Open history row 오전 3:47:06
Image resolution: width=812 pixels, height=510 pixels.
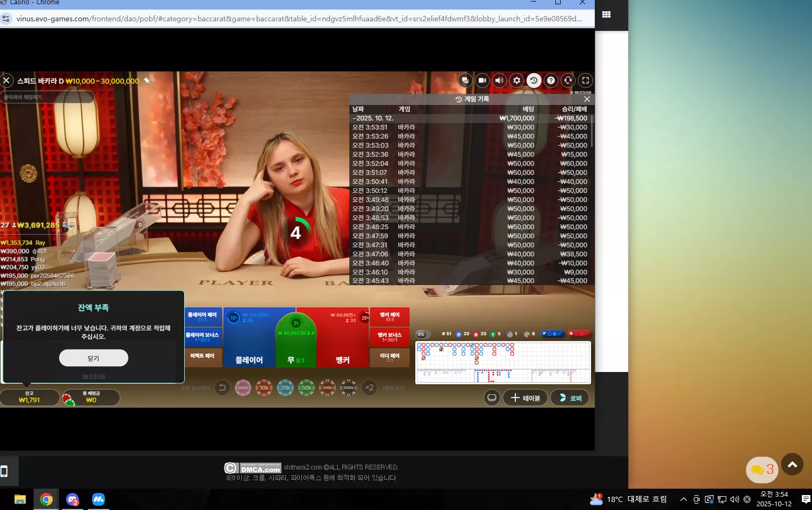click(x=470, y=254)
